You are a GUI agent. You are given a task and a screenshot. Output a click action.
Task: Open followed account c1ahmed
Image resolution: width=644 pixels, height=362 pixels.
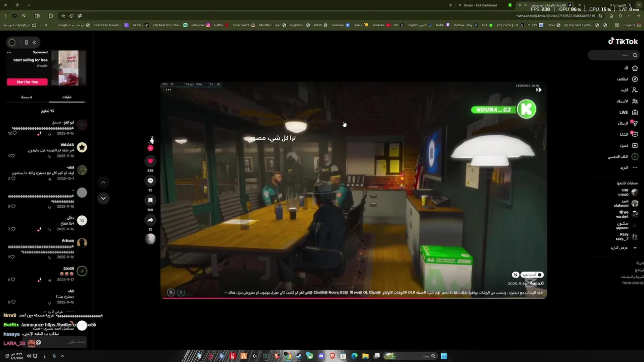click(626, 203)
